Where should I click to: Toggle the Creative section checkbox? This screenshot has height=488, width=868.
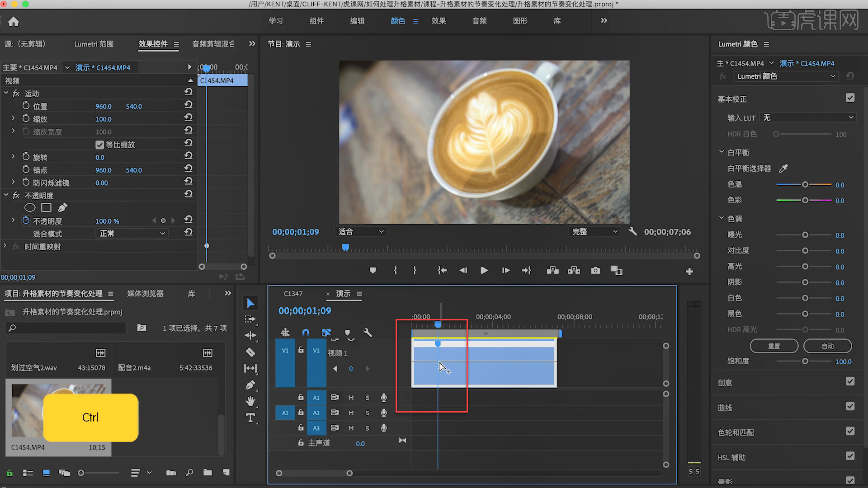click(x=850, y=381)
